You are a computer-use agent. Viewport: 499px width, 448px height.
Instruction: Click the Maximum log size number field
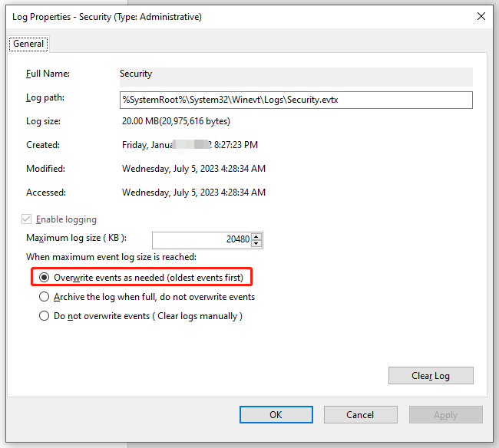click(x=201, y=239)
